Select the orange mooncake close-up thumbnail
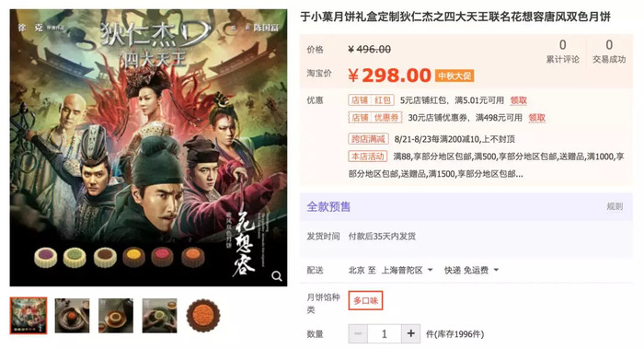The height and width of the screenshot is (349, 644). (203, 315)
